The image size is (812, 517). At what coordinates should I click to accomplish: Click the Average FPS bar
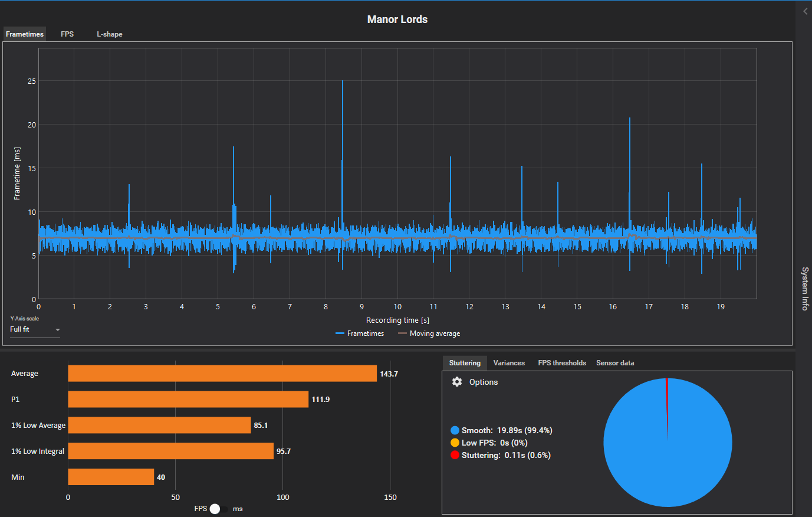tap(222, 374)
